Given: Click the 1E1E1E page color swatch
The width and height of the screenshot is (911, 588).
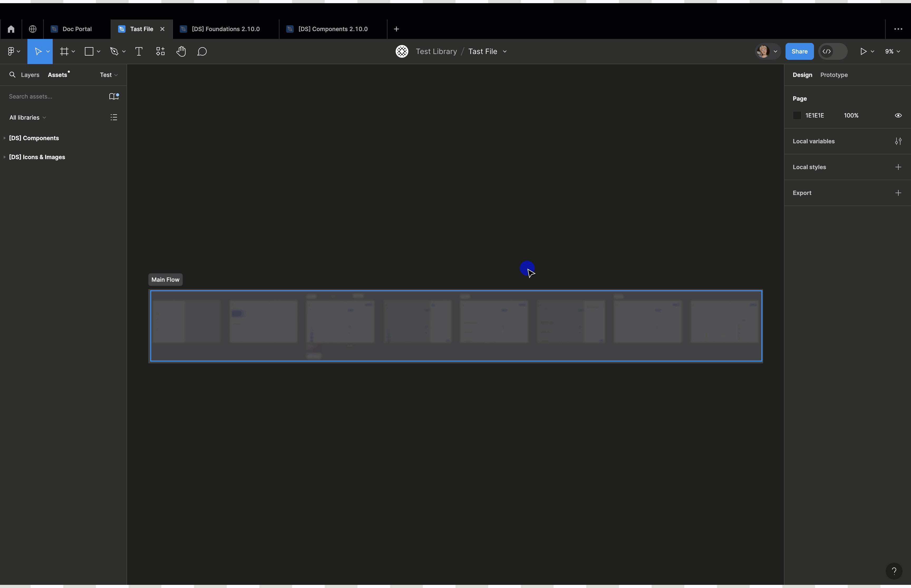Looking at the screenshot, I should coord(797,115).
